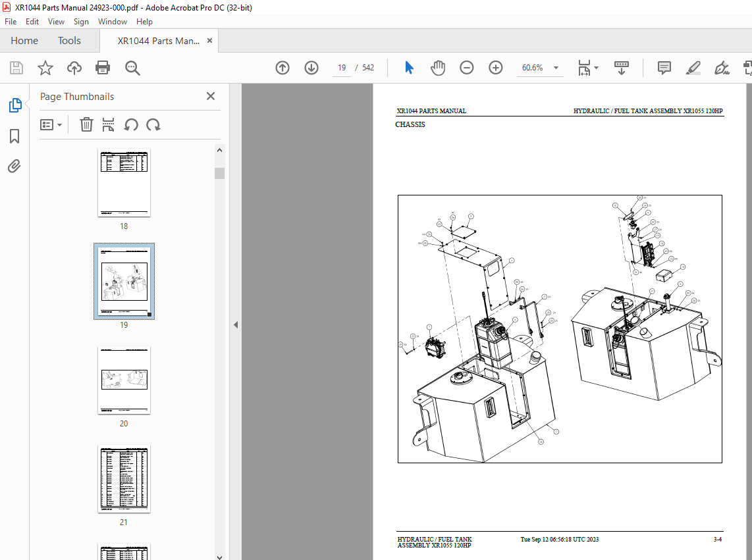The height and width of the screenshot is (560, 752).
Task: Click the CHASSIS heading text
Action: coord(410,124)
